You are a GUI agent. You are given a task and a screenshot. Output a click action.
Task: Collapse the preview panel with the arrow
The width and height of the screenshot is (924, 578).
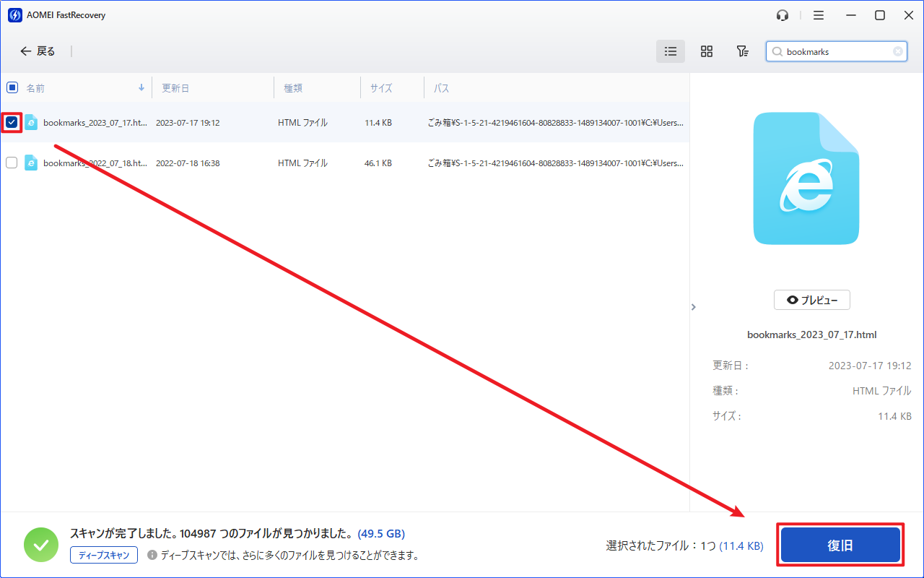tap(694, 307)
